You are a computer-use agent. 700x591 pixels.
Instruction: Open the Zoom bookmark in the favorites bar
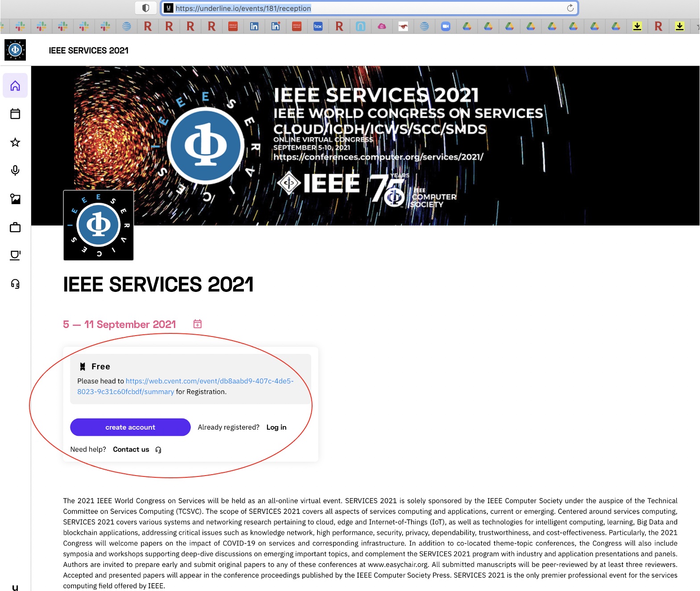[x=445, y=27]
